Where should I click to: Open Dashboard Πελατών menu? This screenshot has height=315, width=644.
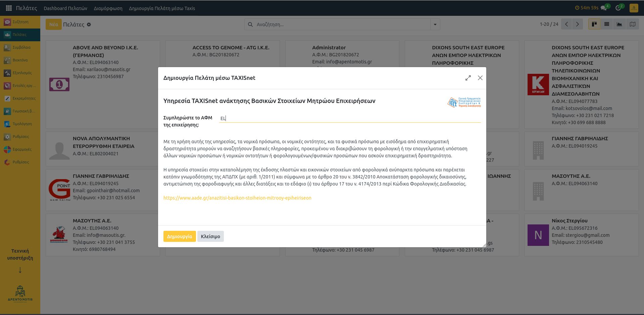(x=65, y=8)
